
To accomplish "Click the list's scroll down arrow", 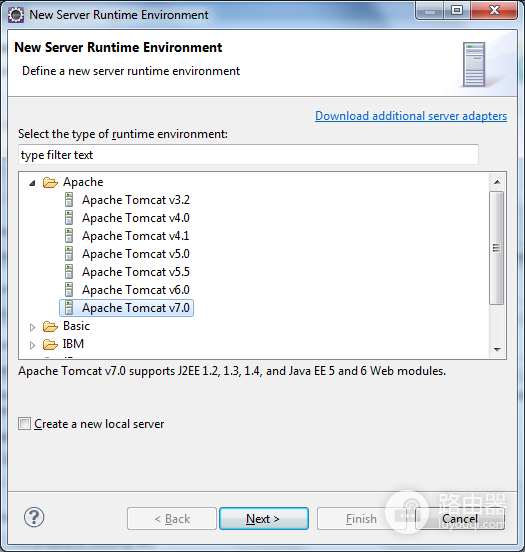I will click(x=497, y=349).
